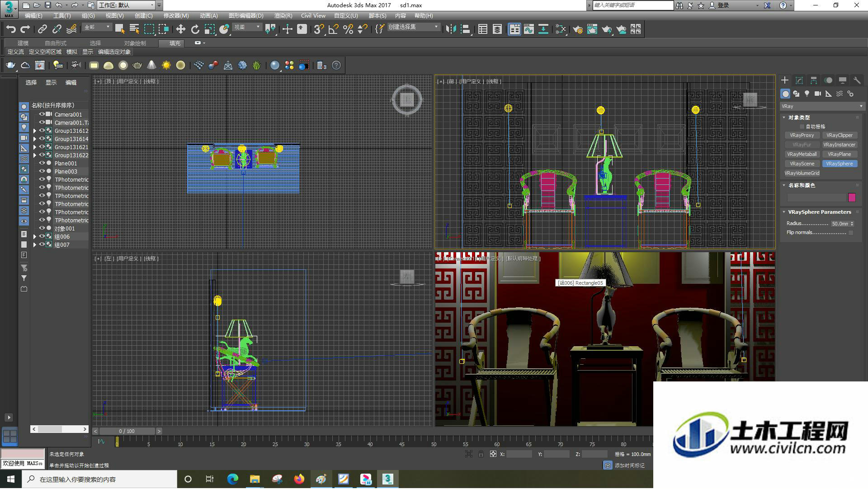Open the Render Setup dialog

[x=577, y=29]
